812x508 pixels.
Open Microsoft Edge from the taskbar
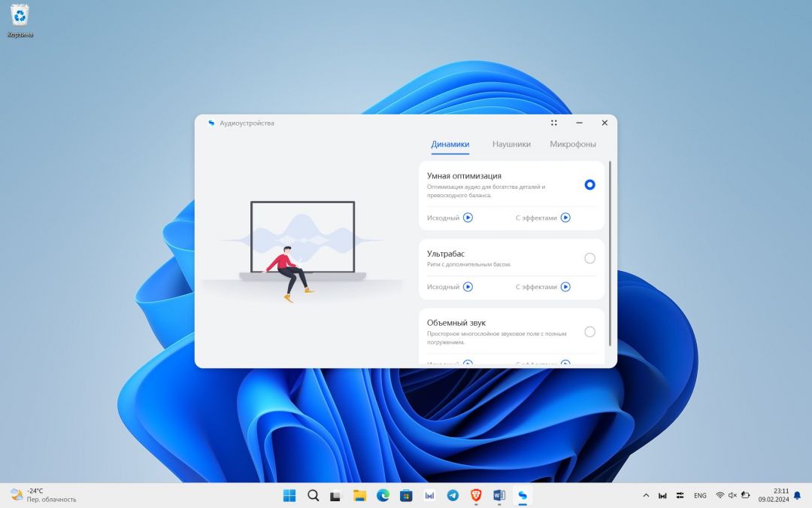point(383,495)
